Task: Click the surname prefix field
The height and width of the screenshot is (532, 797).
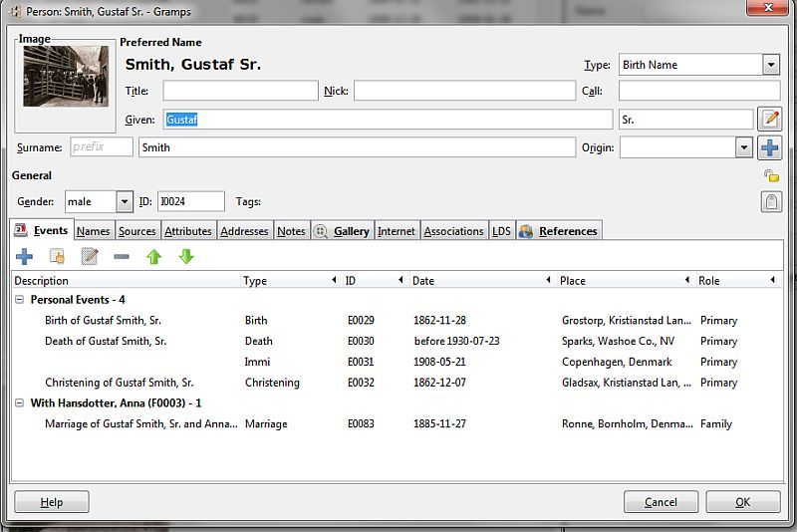Action: (x=102, y=146)
